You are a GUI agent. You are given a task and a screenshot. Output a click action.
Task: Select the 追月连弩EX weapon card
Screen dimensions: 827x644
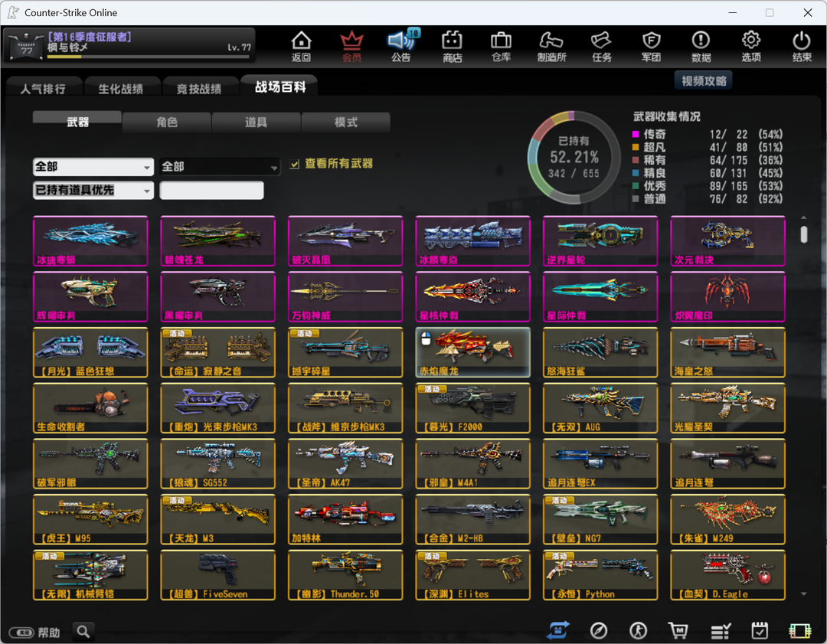pyautogui.click(x=601, y=464)
